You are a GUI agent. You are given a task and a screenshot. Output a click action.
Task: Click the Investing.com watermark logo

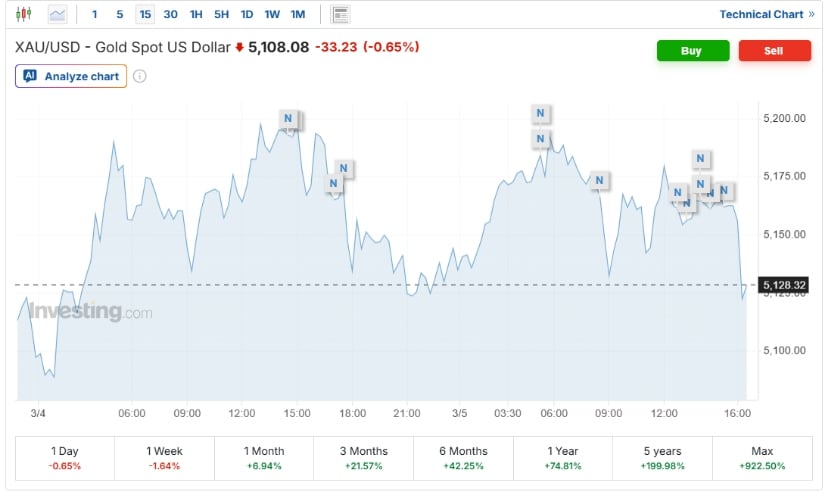tap(90, 312)
